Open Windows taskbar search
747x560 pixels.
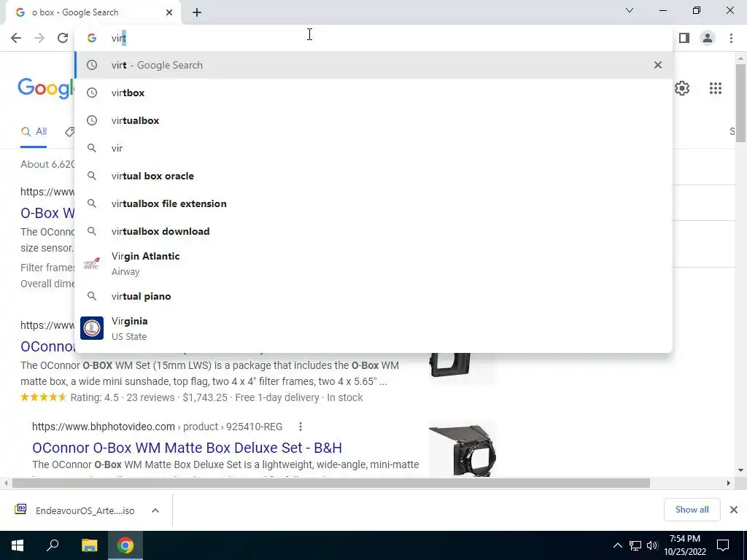[x=53, y=545]
